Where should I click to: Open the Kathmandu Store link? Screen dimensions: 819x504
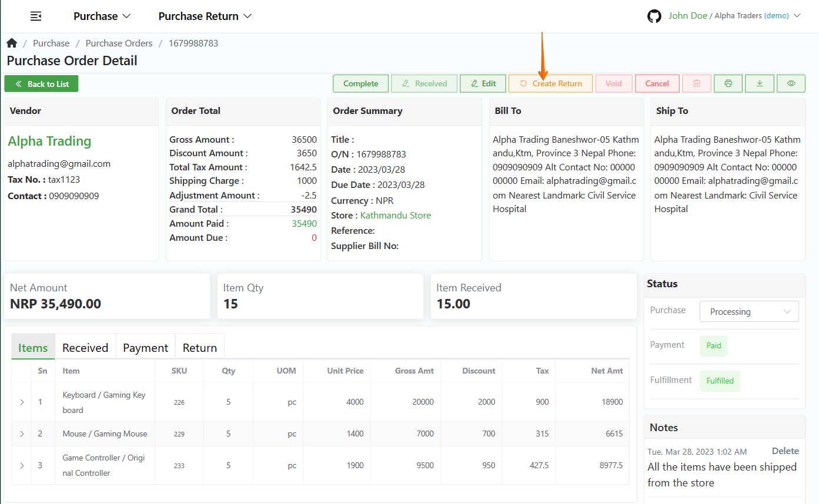[x=396, y=216]
